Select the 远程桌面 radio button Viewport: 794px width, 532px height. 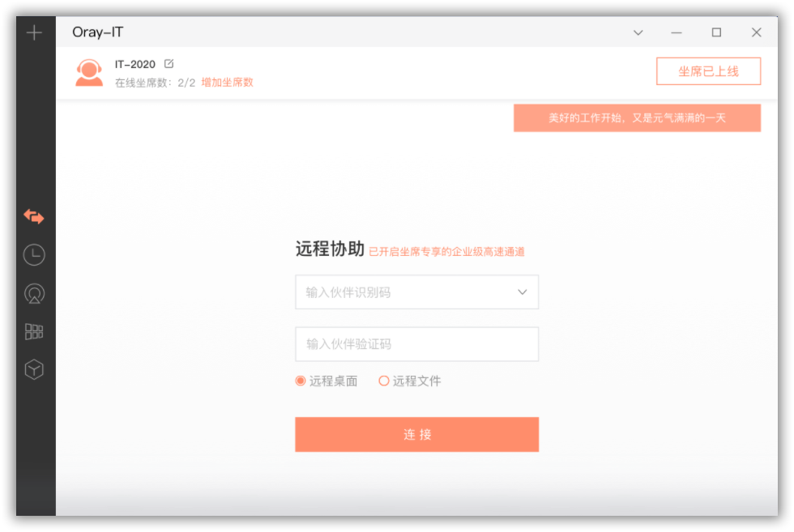[301, 381]
